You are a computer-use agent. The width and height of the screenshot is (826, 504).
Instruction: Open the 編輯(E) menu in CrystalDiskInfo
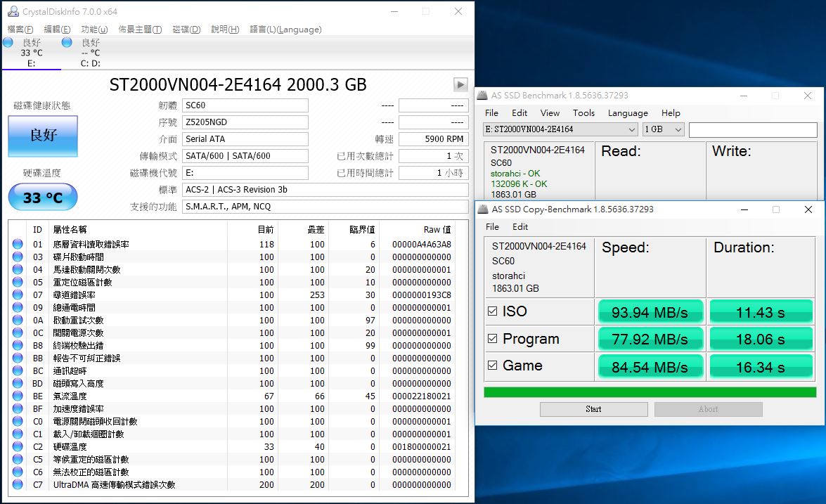57,30
